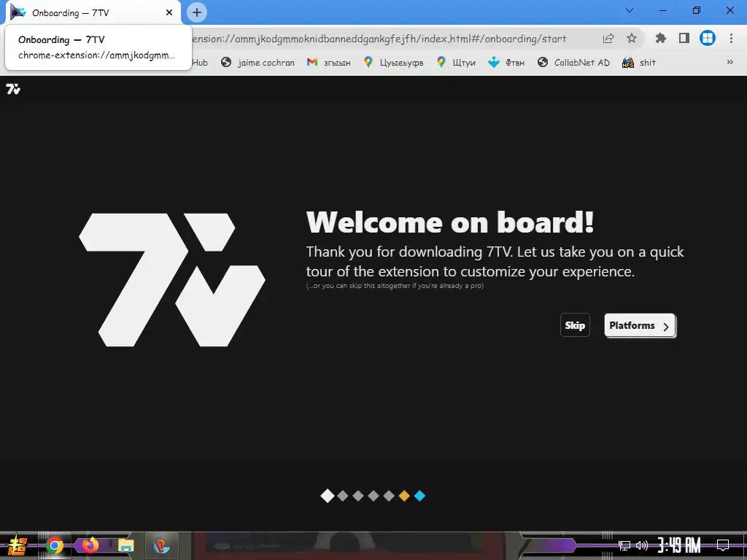Open the Цуыеьуфв maps bookmark

click(393, 63)
